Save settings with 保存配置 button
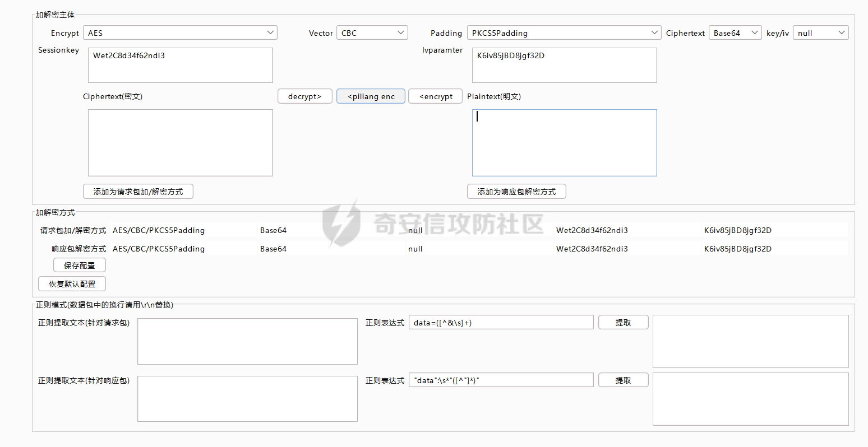Image resolution: width=868 pixels, height=447 pixels. coord(79,266)
